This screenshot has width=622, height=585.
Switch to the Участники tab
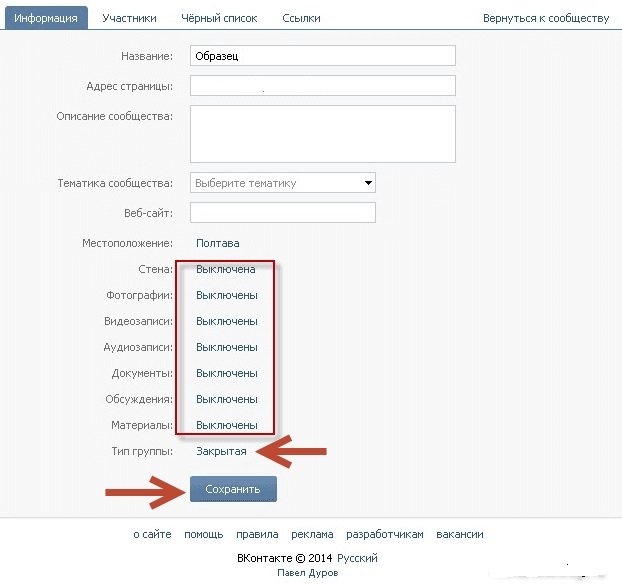(129, 18)
